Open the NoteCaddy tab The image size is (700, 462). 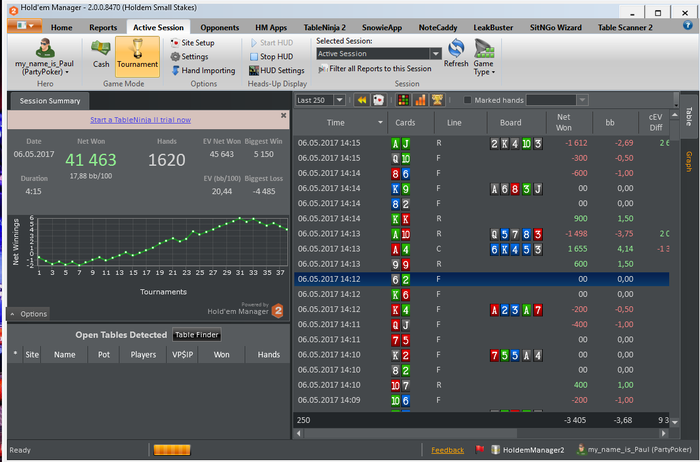tap(438, 27)
